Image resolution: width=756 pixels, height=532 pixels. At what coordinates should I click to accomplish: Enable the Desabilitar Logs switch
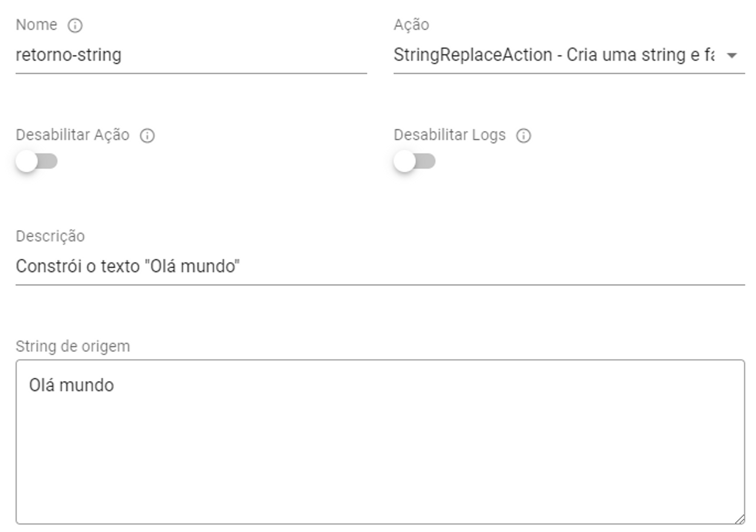pyautogui.click(x=414, y=161)
